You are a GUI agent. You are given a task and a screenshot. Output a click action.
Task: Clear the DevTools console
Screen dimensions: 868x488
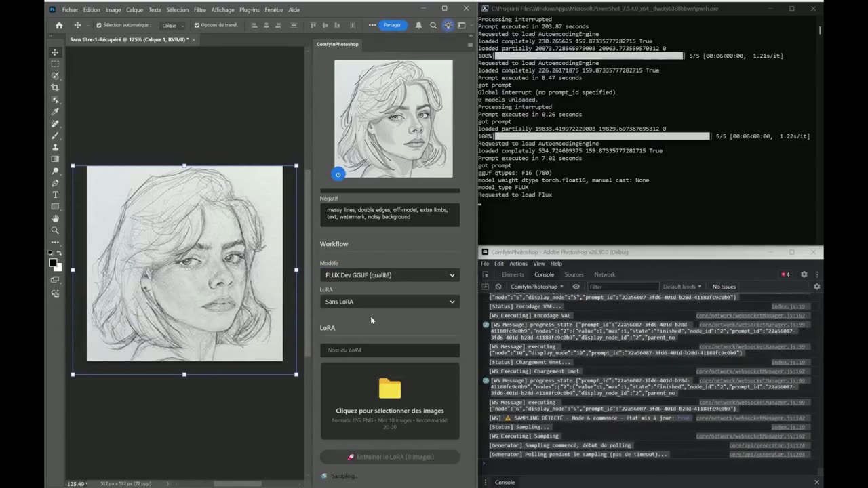click(498, 287)
